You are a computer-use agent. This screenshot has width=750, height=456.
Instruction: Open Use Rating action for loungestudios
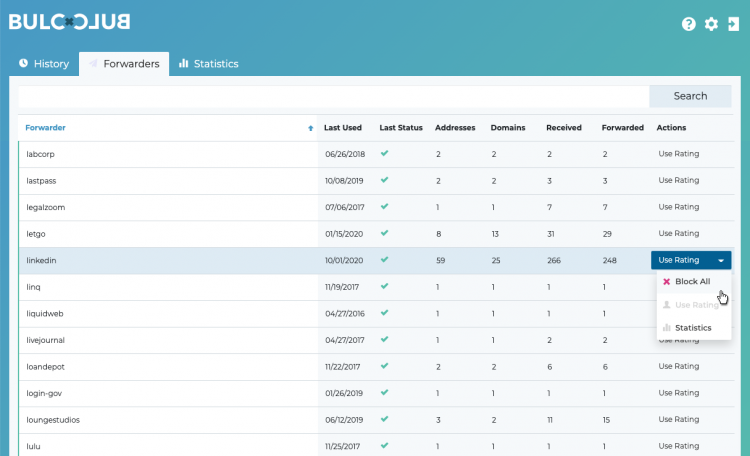pyautogui.click(x=678, y=419)
